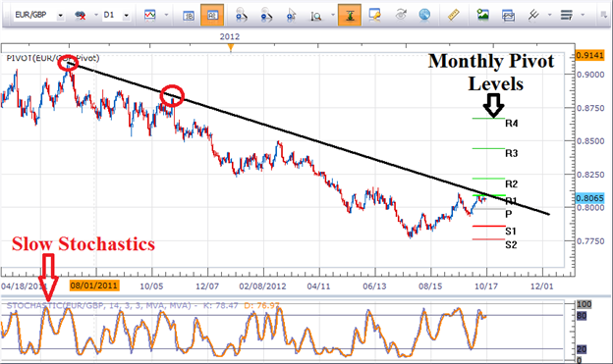Click the 10/17 date axis label
The width and height of the screenshot is (613, 364).
click(486, 286)
